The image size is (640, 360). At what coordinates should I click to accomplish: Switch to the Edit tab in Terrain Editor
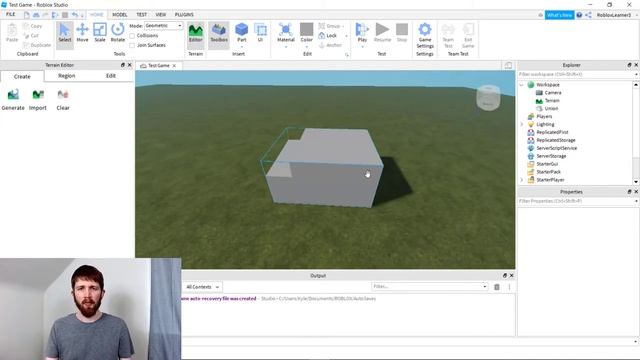[x=111, y=76]
